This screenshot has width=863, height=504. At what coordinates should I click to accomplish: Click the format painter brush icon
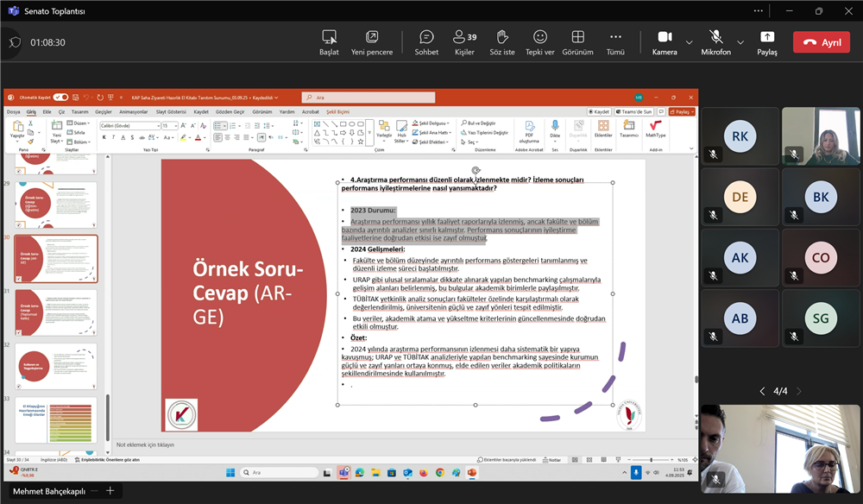point(31,142)
